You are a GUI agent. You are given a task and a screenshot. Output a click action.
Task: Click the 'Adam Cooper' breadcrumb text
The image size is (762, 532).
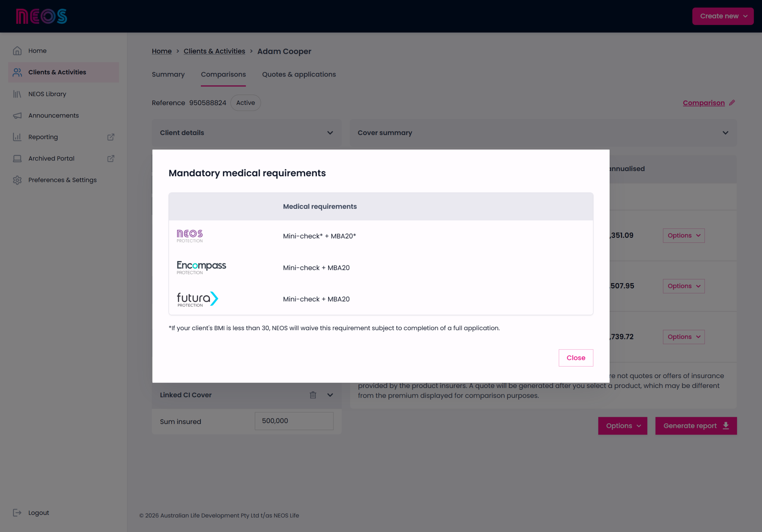(x=284, y=52)
